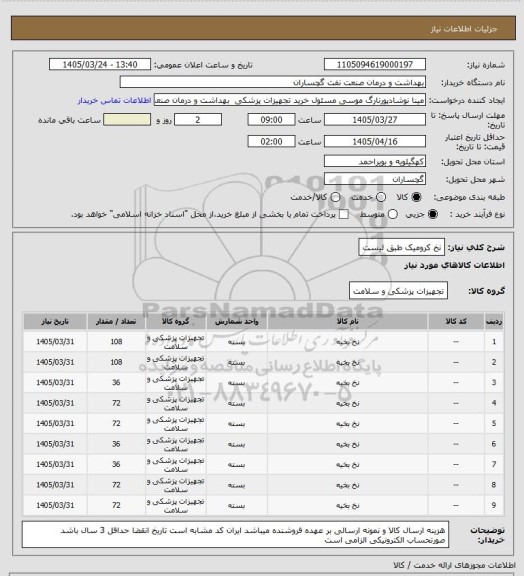
Task: Click the goods group field تجهیزات پزشکی و سلامت
Action: click(398, 291)
